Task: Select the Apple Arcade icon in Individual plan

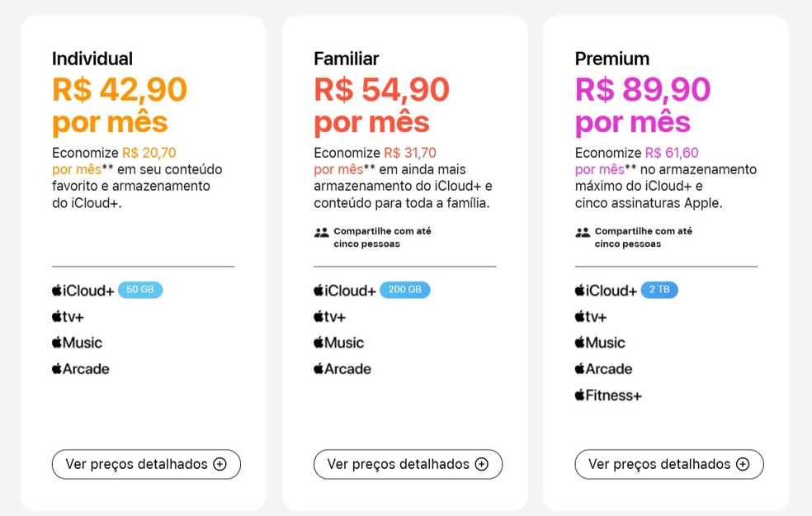Action: tap(56, 369)
